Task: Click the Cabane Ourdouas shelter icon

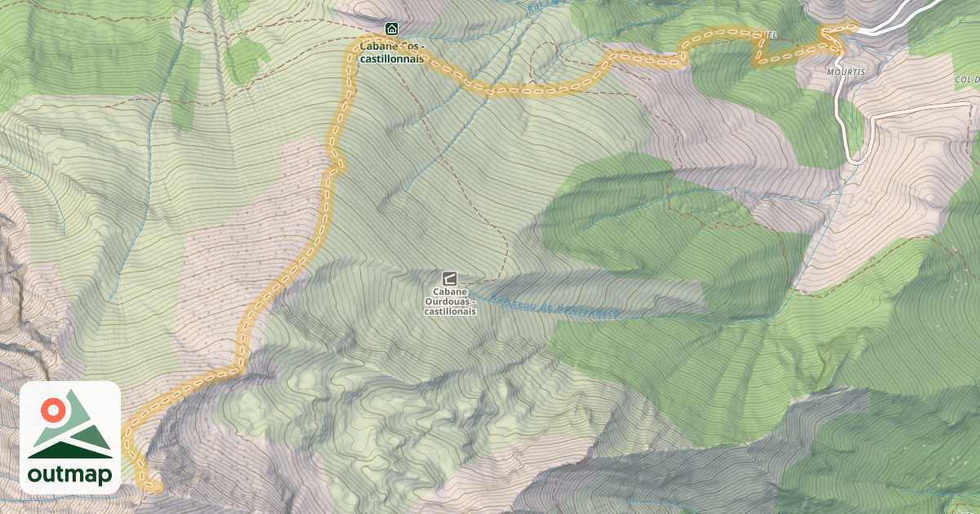Action: pos(449,278)
